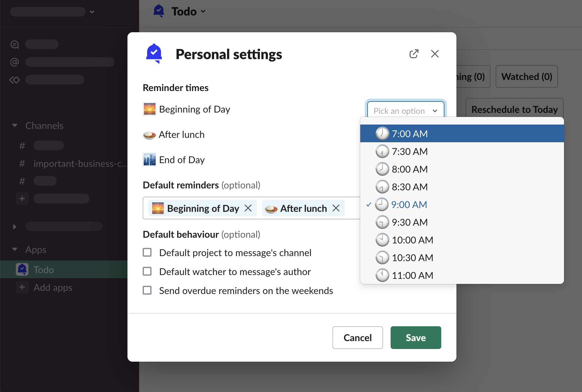Screen dimensions: 582x392
Task: Click the Todo bell icon in header
Action: [x=158, y=11]
